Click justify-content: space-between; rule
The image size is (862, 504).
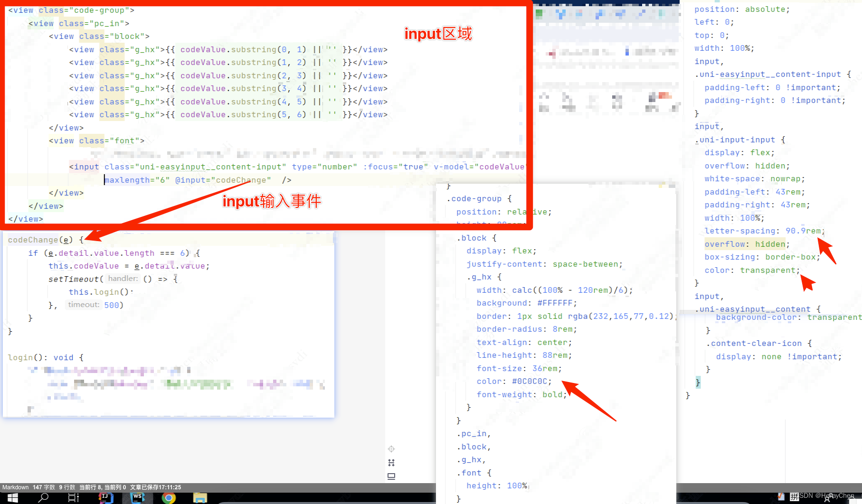click(x=544, y=264)
